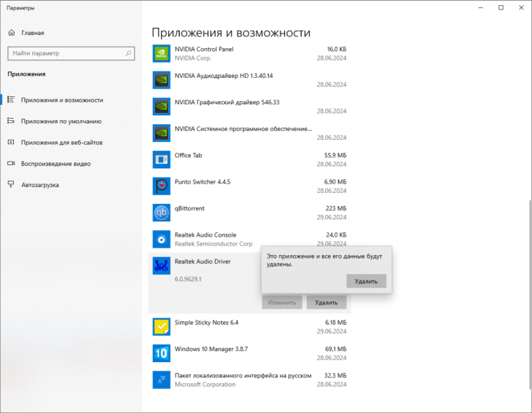Click the Воспроизведение видео sidebar icon

pyautogui.click(x=11, y=163)
